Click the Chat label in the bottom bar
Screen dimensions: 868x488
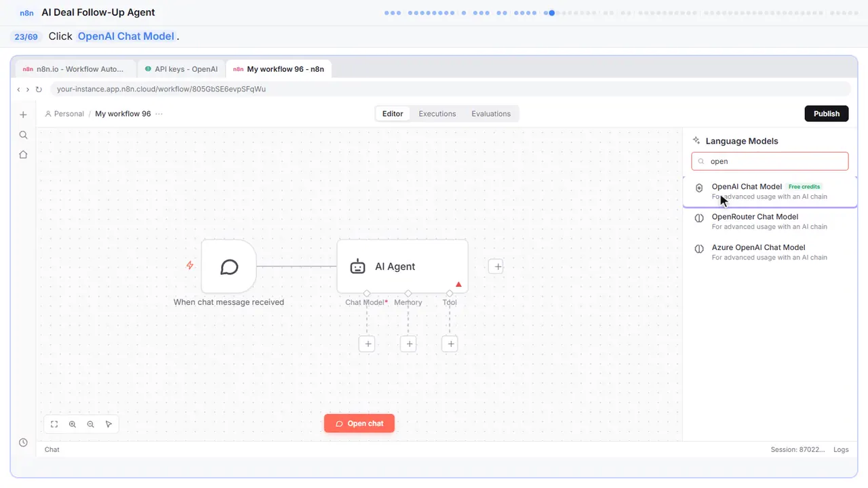[x=52, y=449]
